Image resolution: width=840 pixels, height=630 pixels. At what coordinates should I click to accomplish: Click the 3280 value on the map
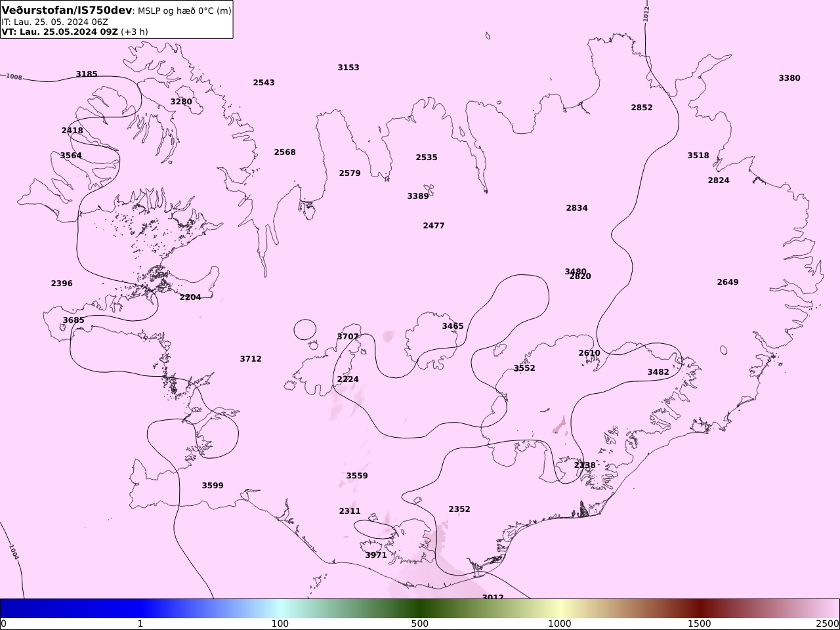click(x=181, y=102)
